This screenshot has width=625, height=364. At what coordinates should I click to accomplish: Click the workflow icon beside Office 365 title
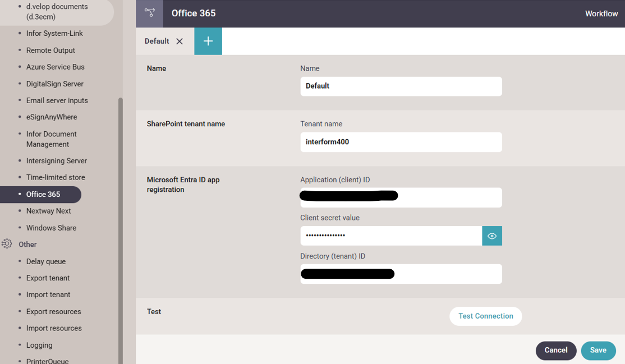pos(149,13)
